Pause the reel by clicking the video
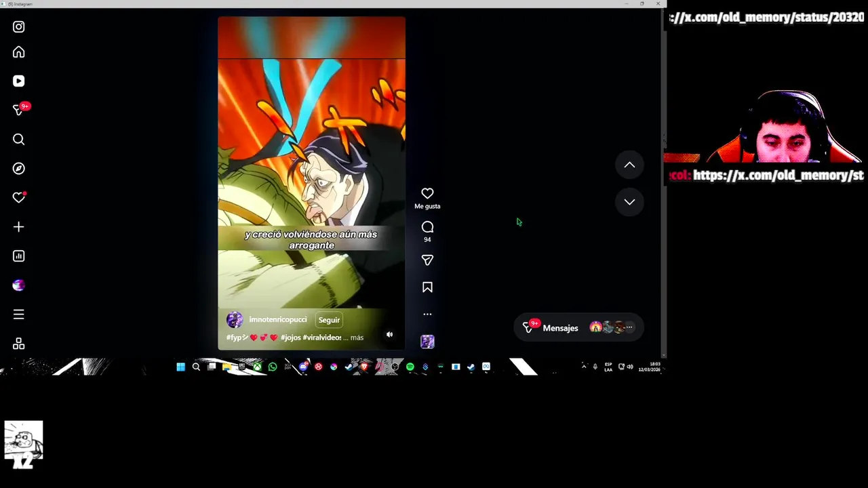The width and height of the screenshot is (868, 488). [311, 183]
